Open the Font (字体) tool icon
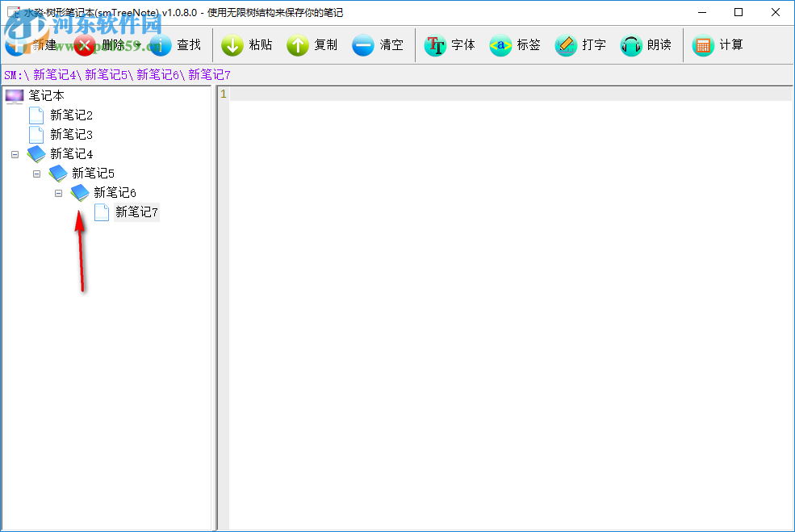 point(435,46)
